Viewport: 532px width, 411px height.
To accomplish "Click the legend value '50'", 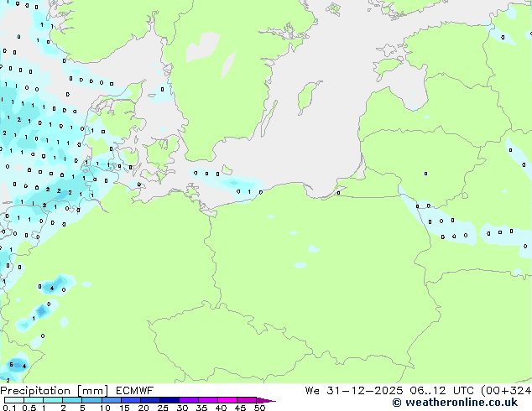I will [x=259, y=408].
